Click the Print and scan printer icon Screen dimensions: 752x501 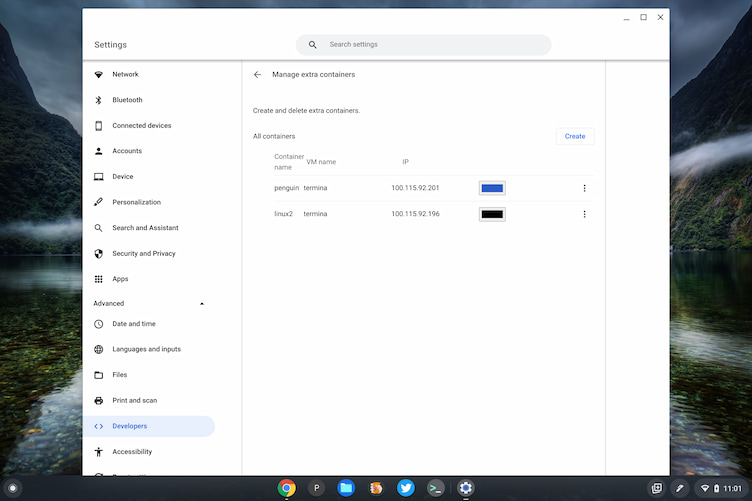(x=99, y=400)
